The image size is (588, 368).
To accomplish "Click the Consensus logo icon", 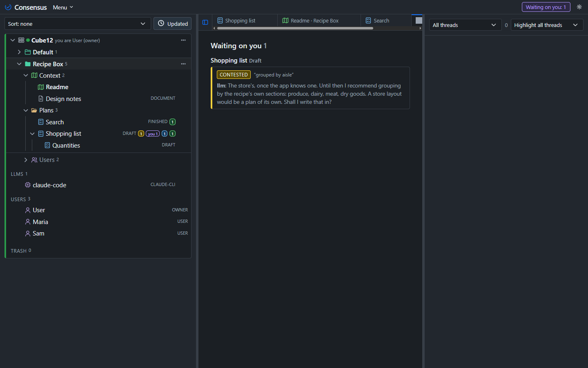I will 8,7.
